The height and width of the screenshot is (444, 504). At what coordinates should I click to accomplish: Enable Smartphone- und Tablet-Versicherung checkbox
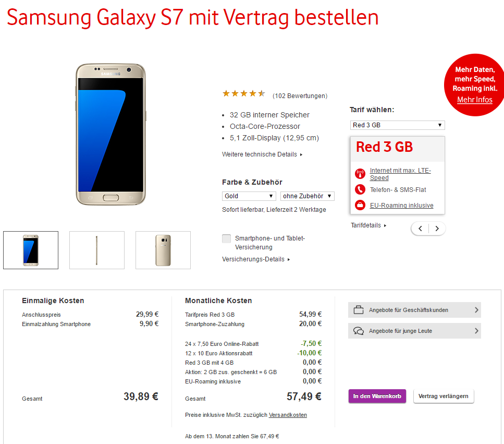tap(226, 238)
